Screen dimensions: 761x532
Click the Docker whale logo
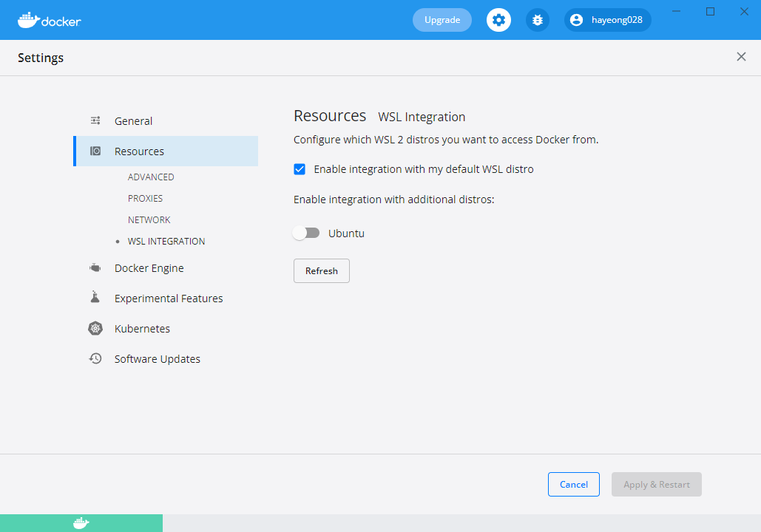49,21
